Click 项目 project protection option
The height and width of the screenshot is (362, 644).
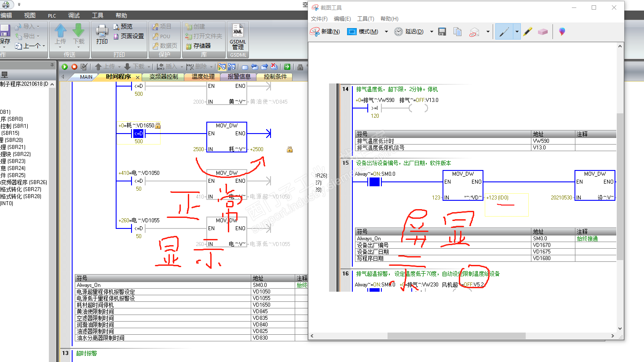tap(162, 27)
